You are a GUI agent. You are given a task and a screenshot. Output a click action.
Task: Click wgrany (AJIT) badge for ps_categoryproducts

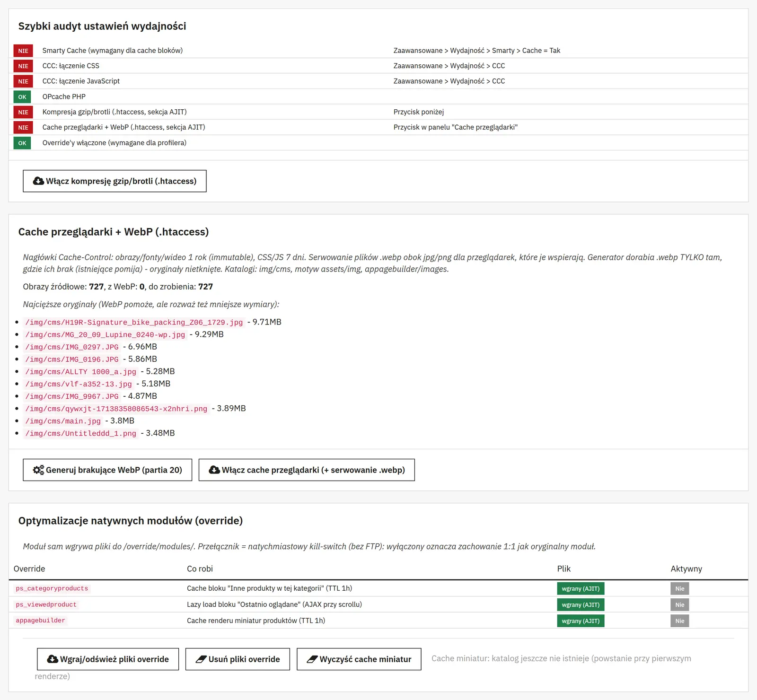[581, 589]
